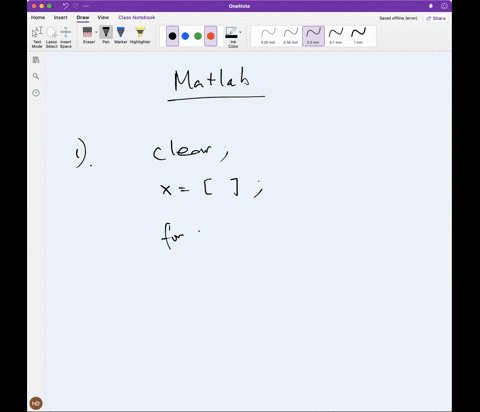Select the Eraser tool

88,35
